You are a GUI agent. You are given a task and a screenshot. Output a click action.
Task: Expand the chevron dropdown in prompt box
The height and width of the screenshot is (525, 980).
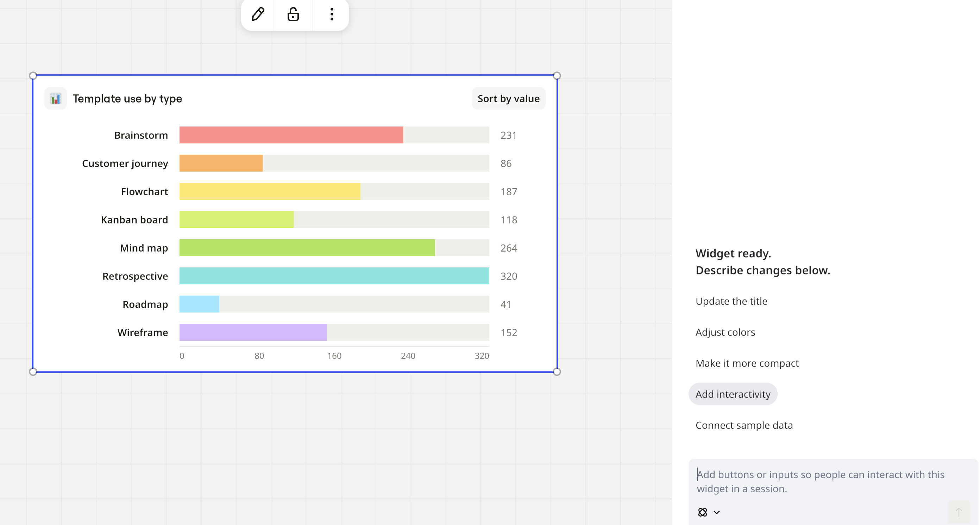(x=717, y=512)
